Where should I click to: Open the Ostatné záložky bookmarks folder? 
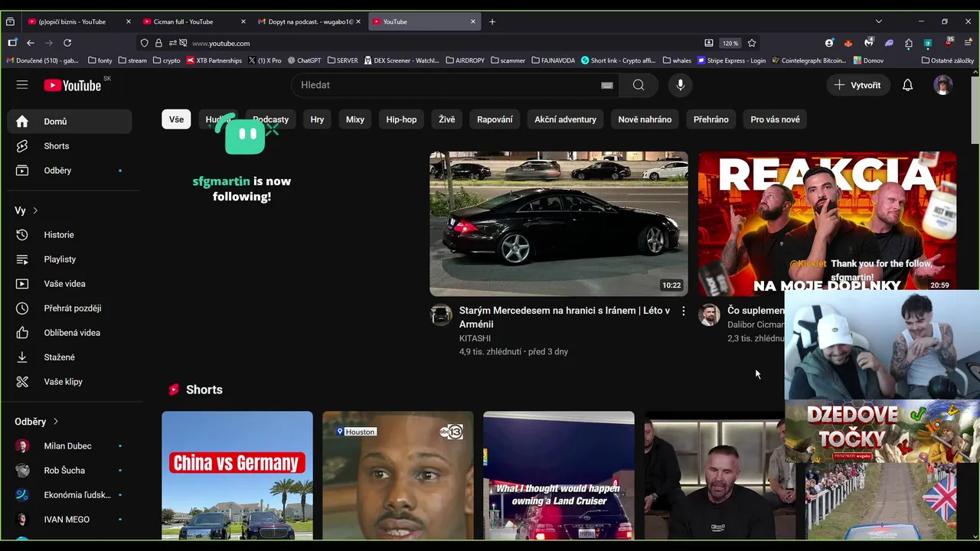948,60
